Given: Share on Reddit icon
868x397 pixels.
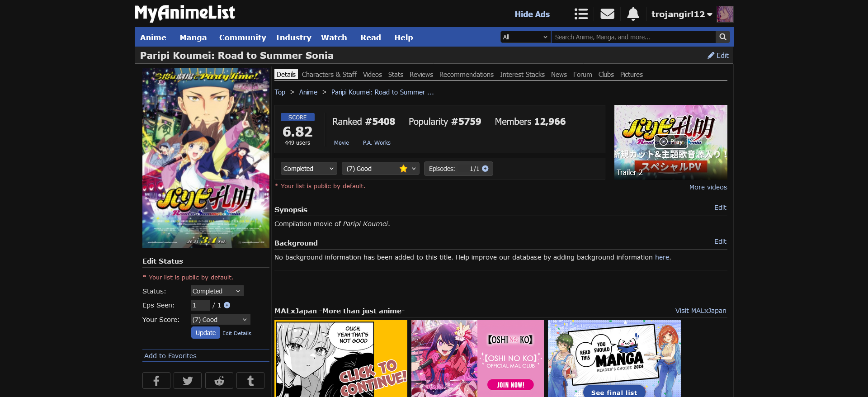Looking at the screenshot, I should click(219, 381).
